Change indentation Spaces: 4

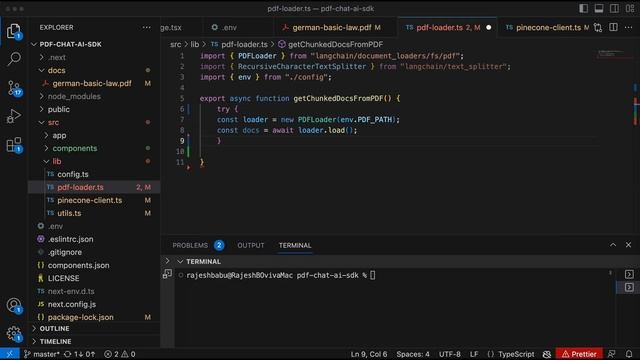click(x=413, y=354)
